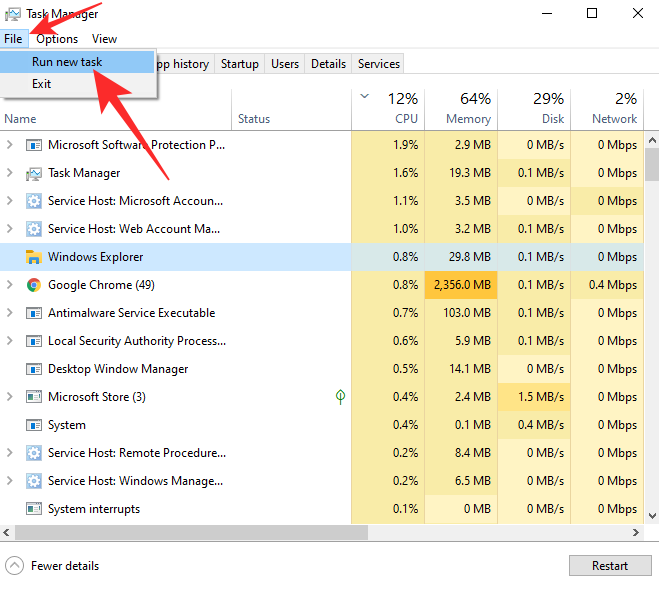Click the Desktop Window Manager icon

click(33, 369)
